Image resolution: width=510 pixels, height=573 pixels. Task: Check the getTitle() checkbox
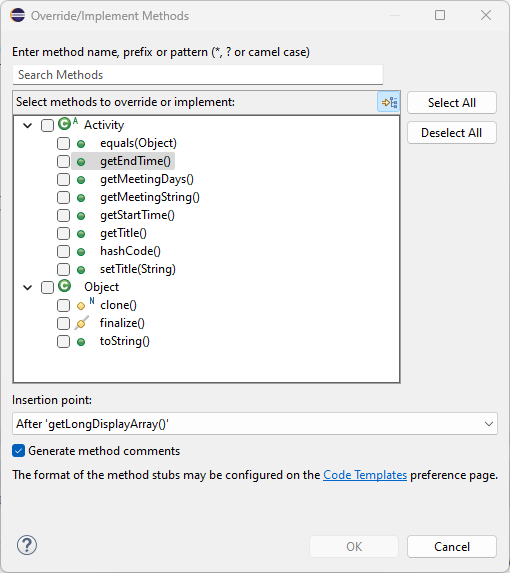(63, 233)
